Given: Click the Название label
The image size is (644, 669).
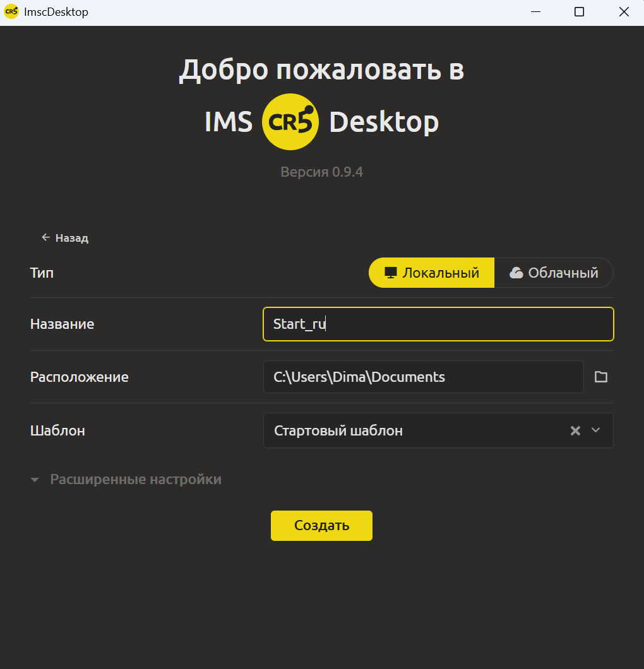Looking at the screenshot, I should 63,324.
